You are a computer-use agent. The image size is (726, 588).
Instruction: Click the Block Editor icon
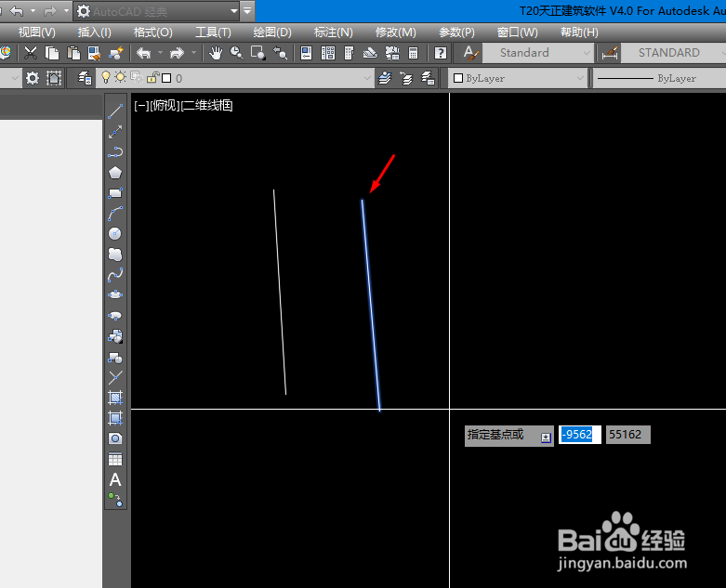click(x=116, y=53)
